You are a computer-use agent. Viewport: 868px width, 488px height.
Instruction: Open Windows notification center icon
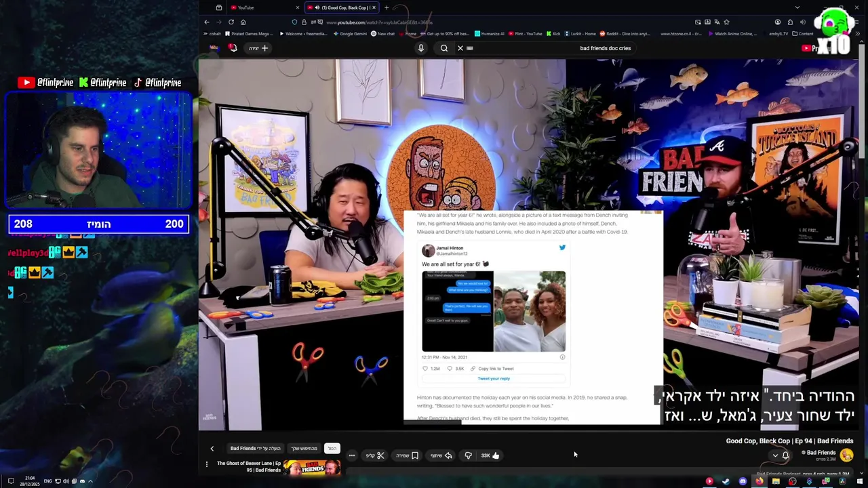11,481
